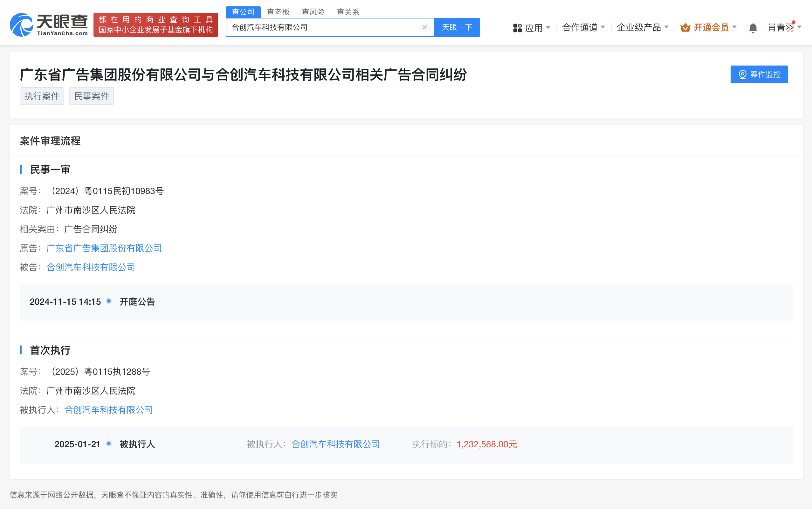812x509 pixels.
Task: Open plaintiff 广东省广告集团股份有限公司 link
Action: pos(104,248)
